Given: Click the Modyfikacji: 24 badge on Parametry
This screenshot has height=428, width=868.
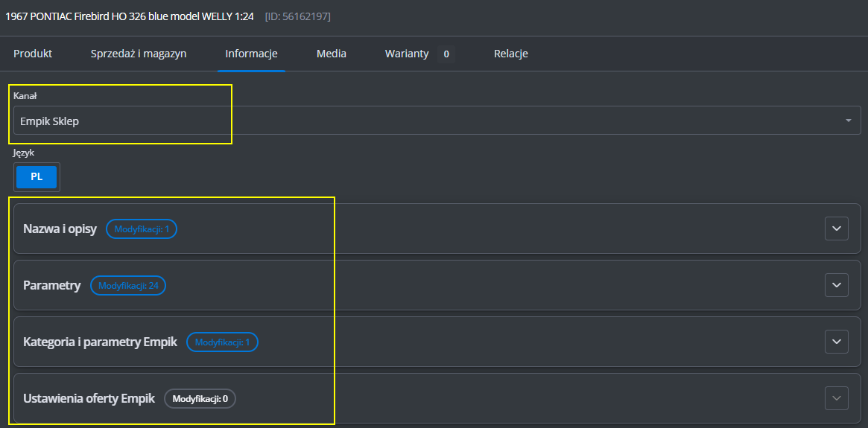Looking at the screenshot, I should pos(128,286).
